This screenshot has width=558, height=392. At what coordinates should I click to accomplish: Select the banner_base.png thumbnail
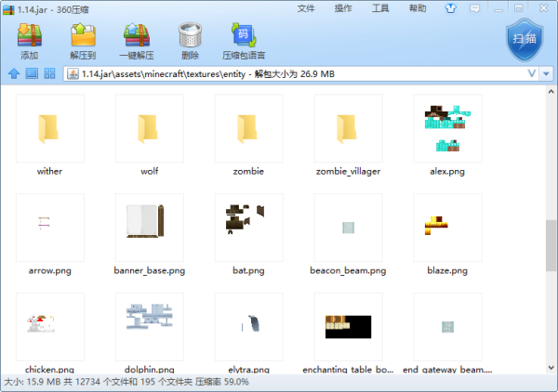pyautogui.click(x=150, y=228)
